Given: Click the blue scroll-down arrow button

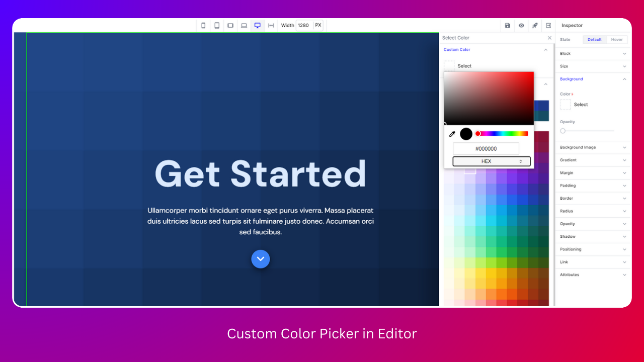Looking at the screenshot, I should (x=261, y=259).
